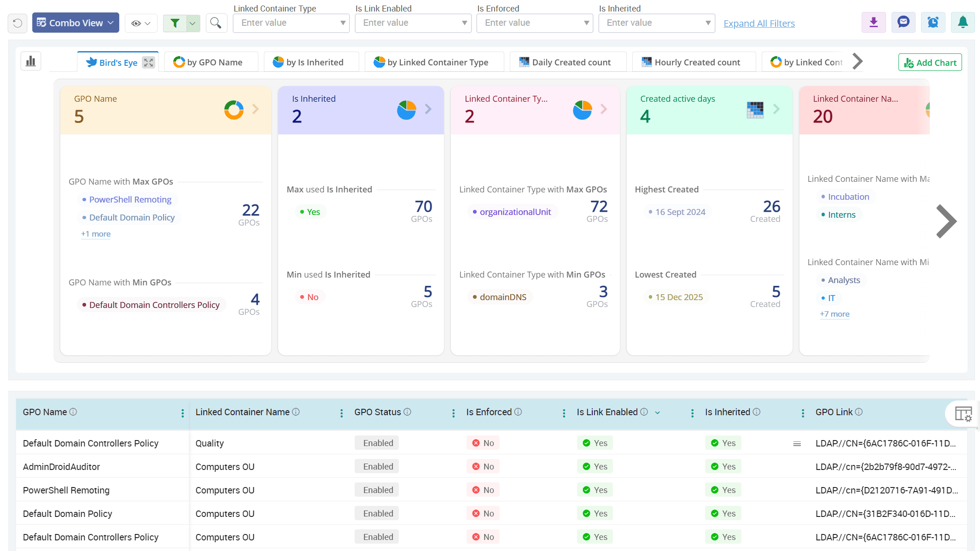Open the Combo View dropdown

pyautogui.click(x=75, y=22)
